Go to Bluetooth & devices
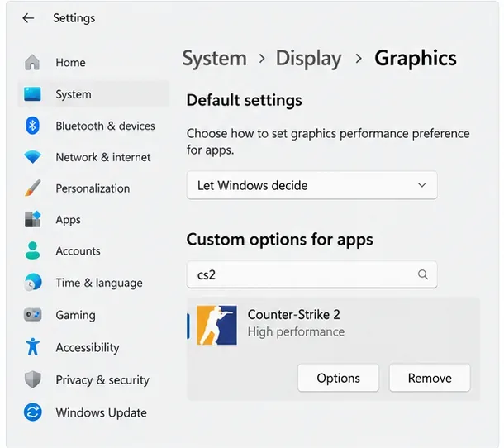 coord(93,126)
